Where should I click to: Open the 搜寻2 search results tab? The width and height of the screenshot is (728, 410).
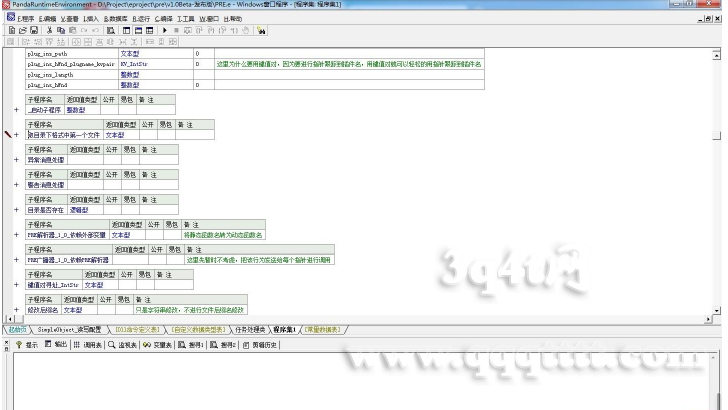pyautogui.click(x=223, y=345)
